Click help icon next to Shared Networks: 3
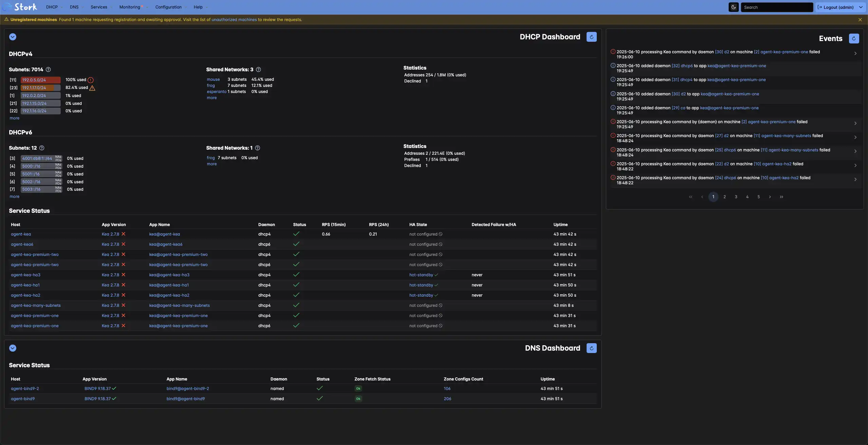This screenshot has height=445, width=868. click(x=258, y=70)
